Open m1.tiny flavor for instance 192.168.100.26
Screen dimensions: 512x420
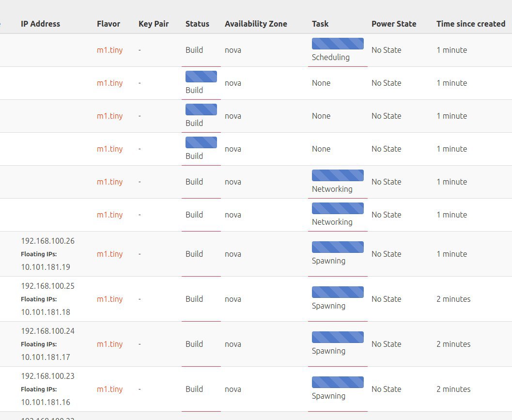[x=109, y=254]
